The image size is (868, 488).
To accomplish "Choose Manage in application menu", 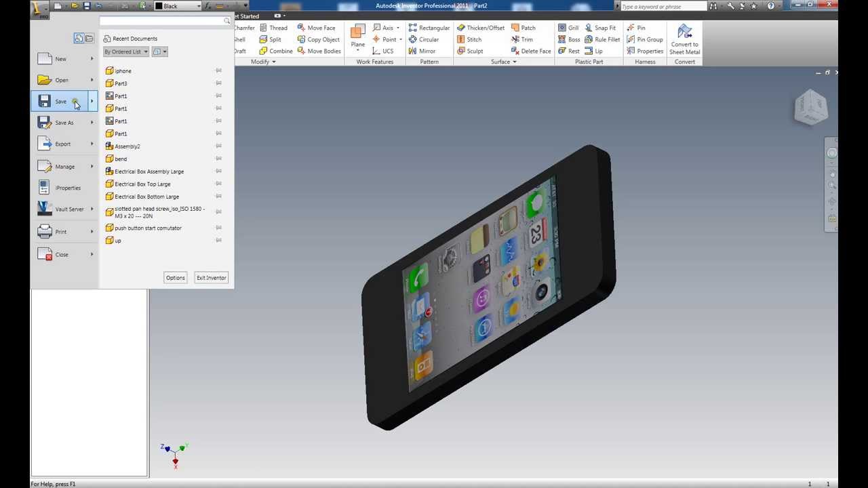I will [64, 166].
